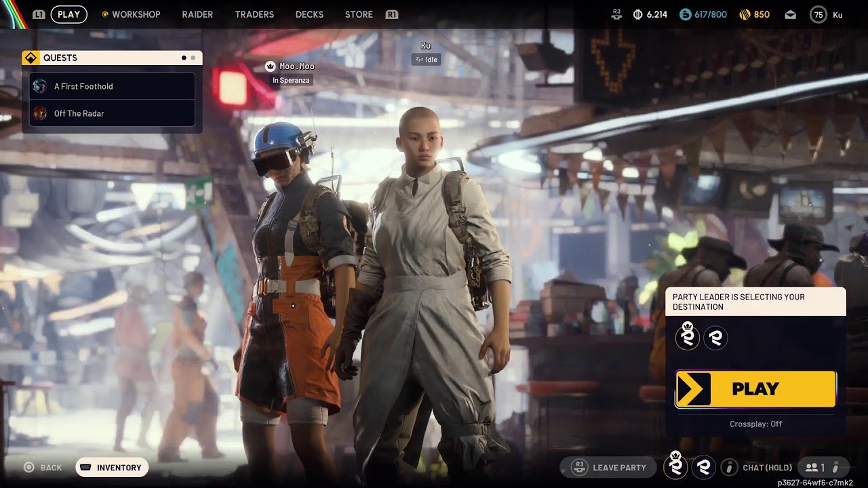Image resolution: width=868 pixels, height=488 pixels.
Task: Click the A First Foothold quest icon
Action: pyautogui.click(x=40, y=86)
